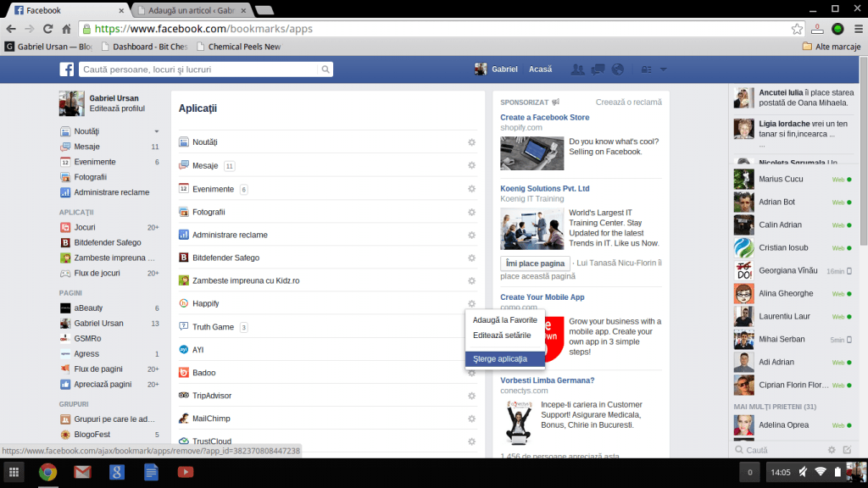Viewport: 868px width, 488px height.
Task: Open gear for Administrare reclame app row
Action: 471,235
